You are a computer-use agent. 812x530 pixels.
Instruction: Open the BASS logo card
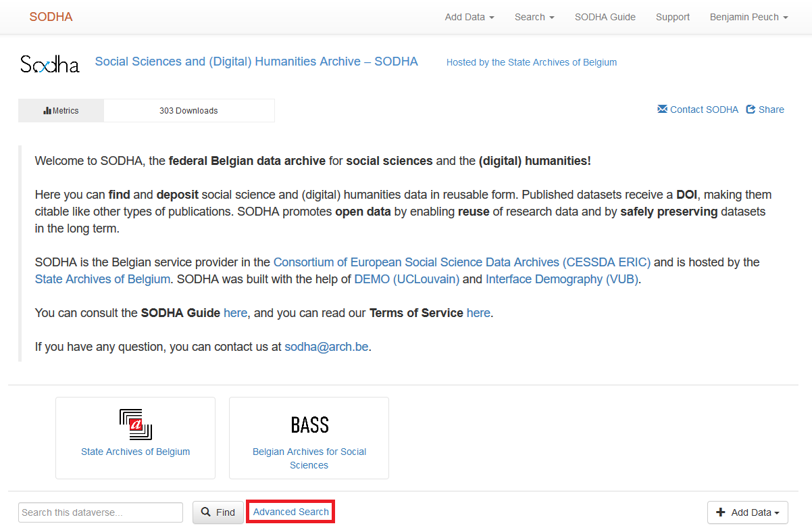[309, 438]
